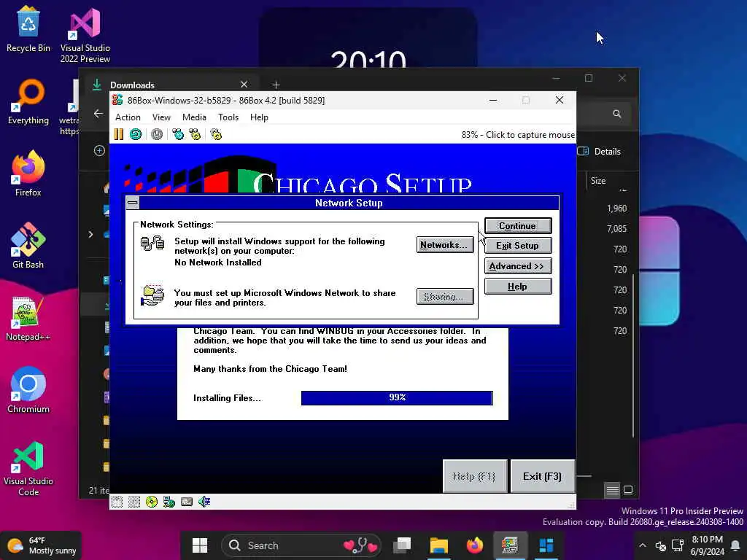Send Ctrl+Alt+Del via teal toolbar icon
Viewport: 747px width, 560px height.
coord(178,135)
